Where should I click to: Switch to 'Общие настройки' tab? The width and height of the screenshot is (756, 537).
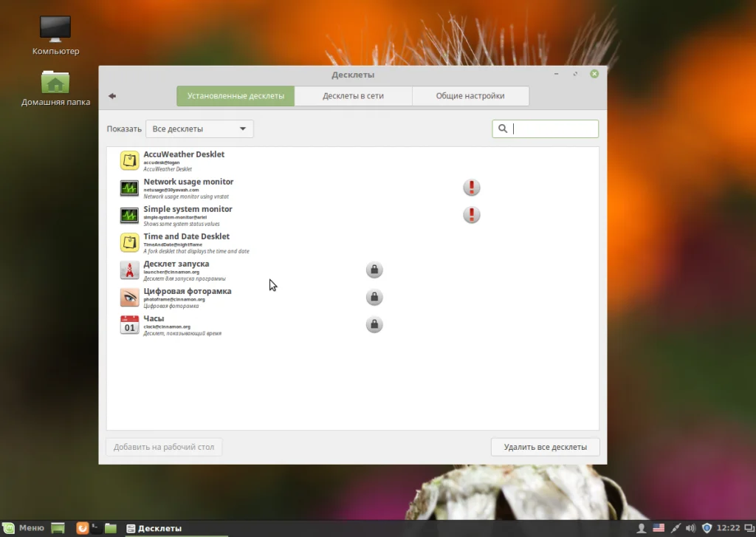tap(470, 95)
